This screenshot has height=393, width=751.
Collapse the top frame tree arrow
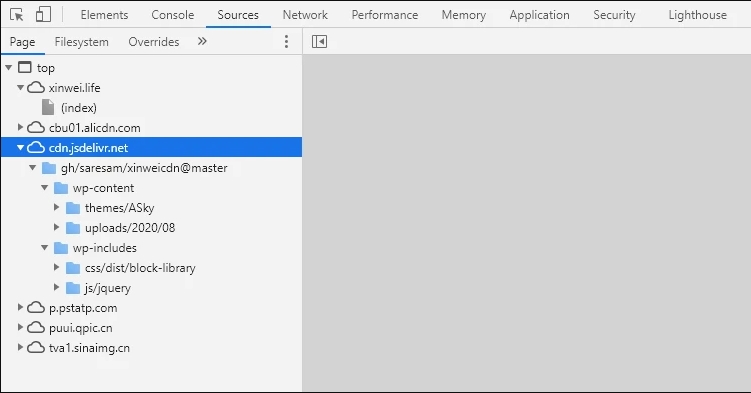click(x=9, y=67)
